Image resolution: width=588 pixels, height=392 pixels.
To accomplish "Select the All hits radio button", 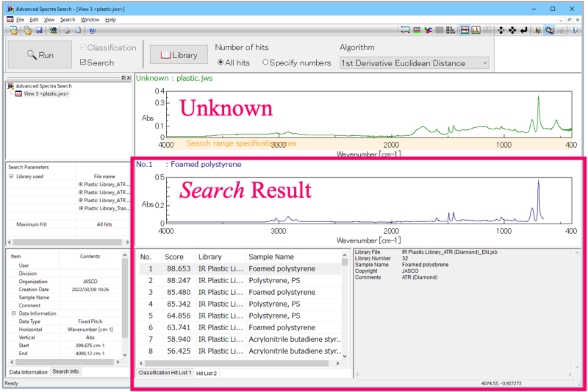I will point(220,63).
